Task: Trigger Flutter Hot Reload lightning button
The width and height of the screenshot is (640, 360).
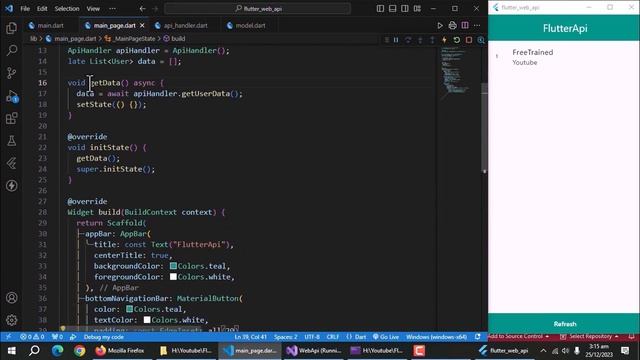Action: (x=444, y=40)
